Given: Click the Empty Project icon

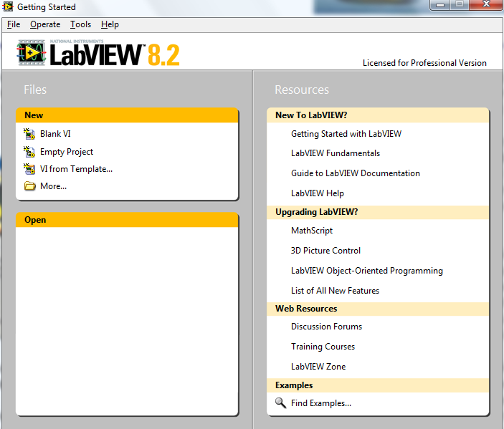Looking at the screenshot, I should click(x=29, y=152).
